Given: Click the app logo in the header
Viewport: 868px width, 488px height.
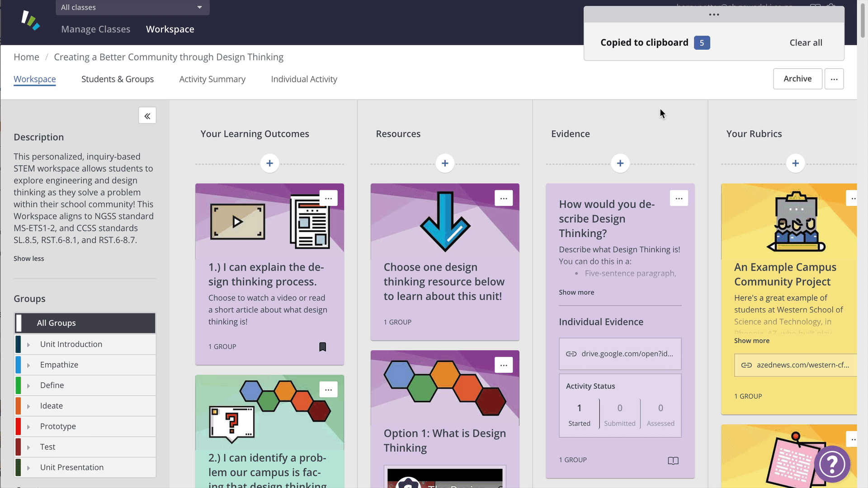Looking at the screenshot, I should (30, 21).
